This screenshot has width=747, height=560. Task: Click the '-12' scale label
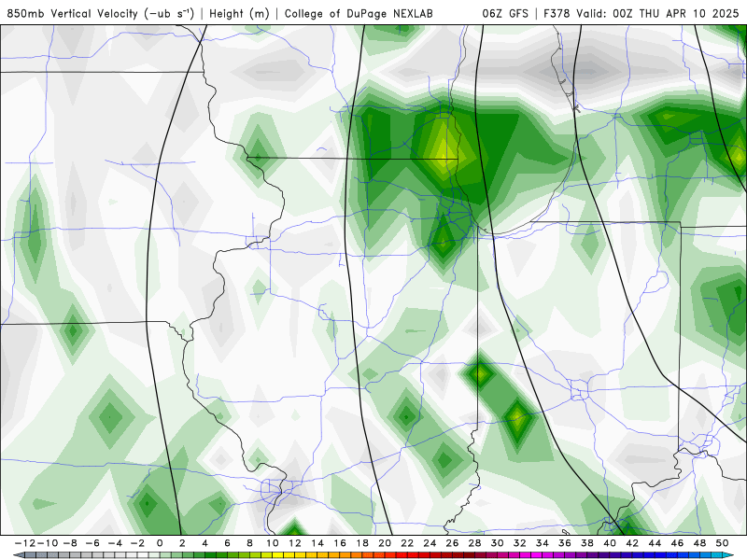pos(23,543)
